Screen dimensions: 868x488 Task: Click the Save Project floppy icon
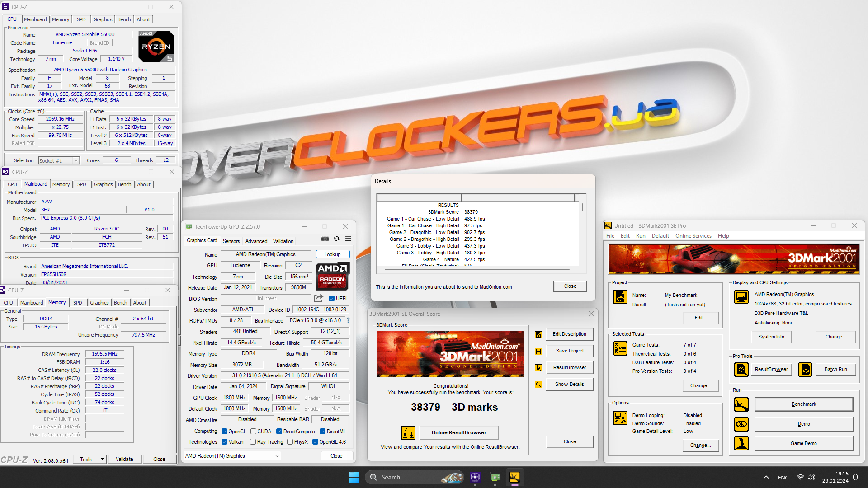pos(538,351)
